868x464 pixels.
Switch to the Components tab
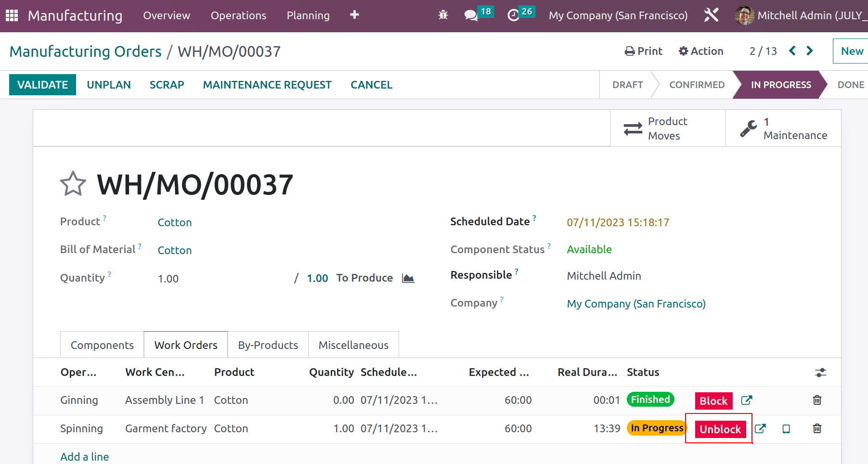[102, 345]
